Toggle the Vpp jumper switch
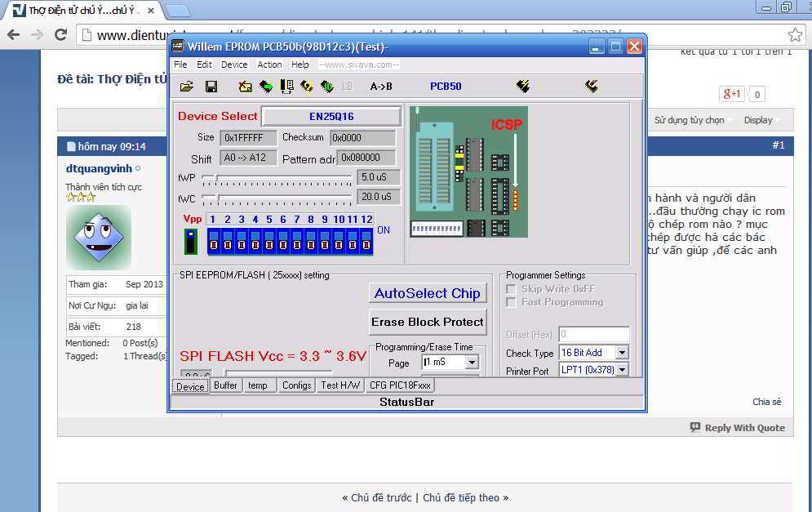 191,242
